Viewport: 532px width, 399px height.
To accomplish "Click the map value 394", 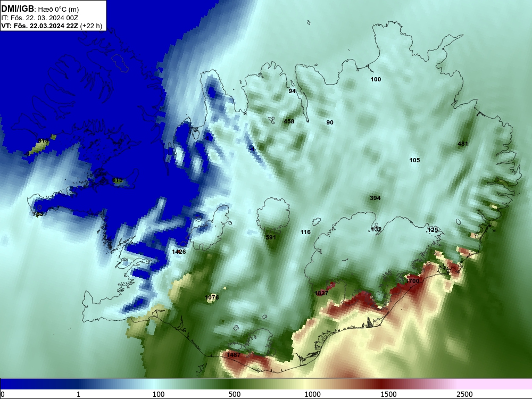I will click(375, 198).
